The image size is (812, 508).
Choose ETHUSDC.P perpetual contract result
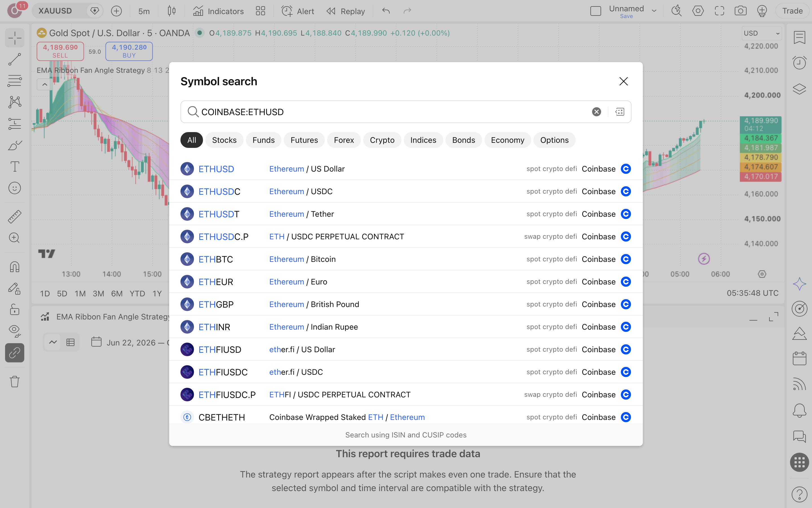[406, 237]
